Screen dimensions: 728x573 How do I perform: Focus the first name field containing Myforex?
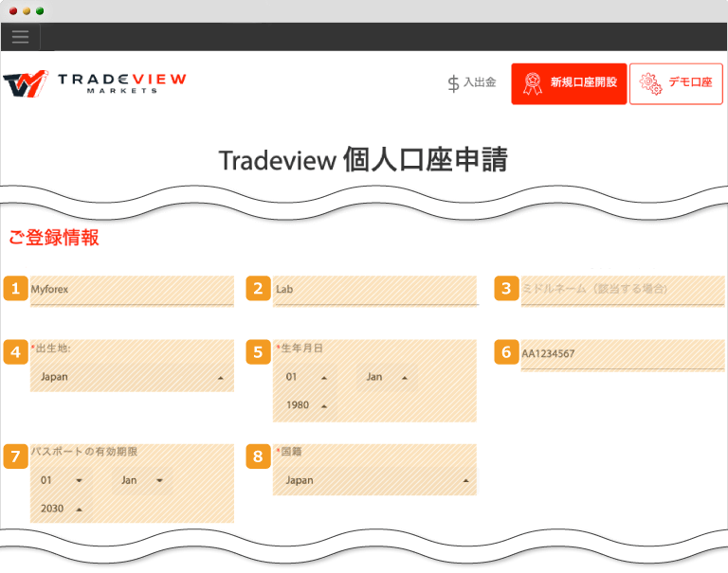[x=132, y=291]
